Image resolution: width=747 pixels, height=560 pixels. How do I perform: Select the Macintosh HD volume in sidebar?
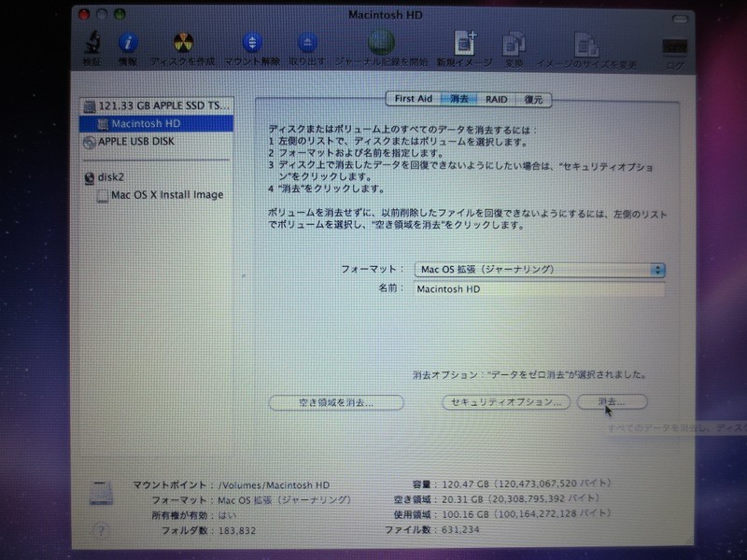coord(157,124)
